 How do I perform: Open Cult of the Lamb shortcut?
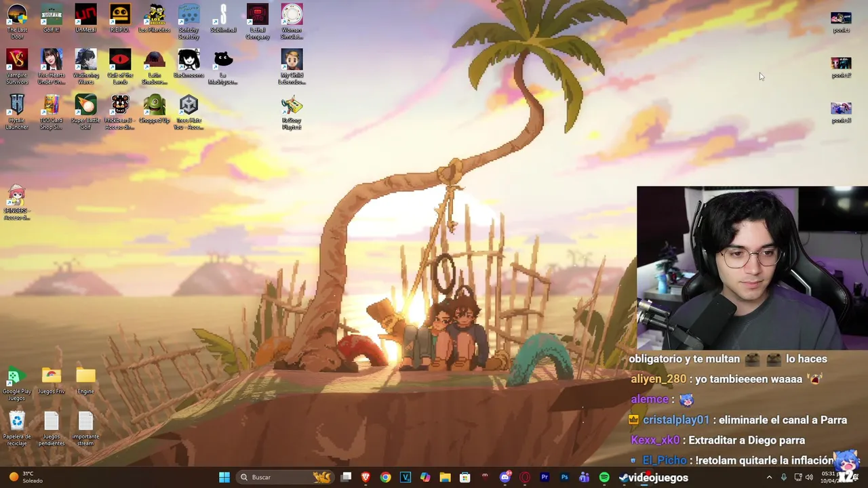click(120, 66)
